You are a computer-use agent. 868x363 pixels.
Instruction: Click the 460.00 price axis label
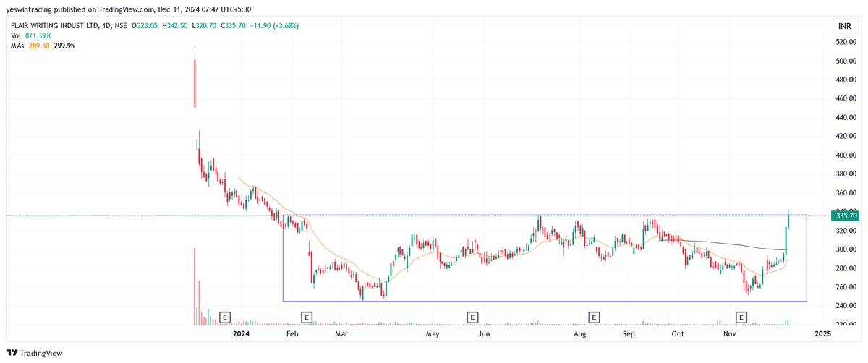click(846, 98)
